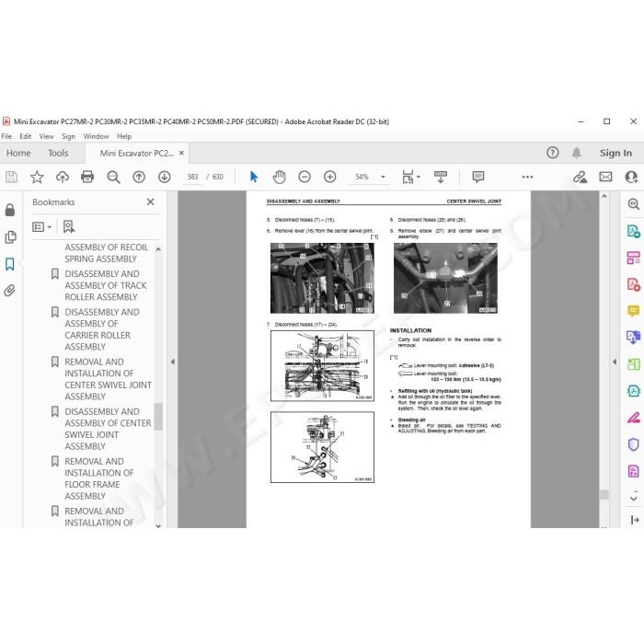Open the Attachments paperclip panel

click(x=10, y=291)
